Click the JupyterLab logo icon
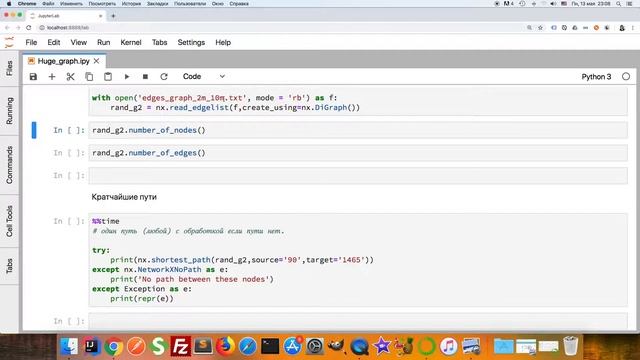Screen dimensions: 640x360 tap(9, 42)
